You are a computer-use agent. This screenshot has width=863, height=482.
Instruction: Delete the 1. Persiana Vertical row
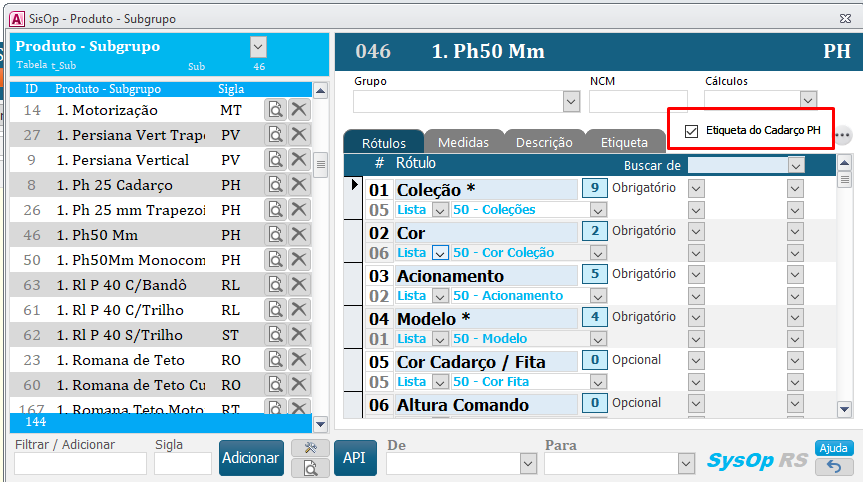(298, 160)
